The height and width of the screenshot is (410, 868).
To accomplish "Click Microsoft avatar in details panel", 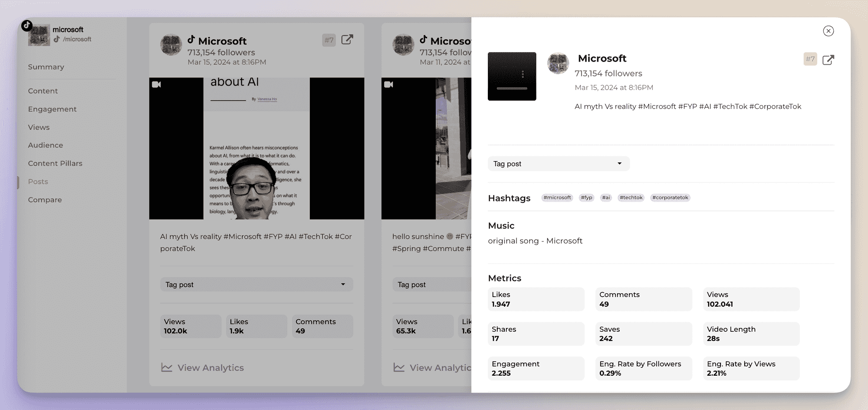I will pos(558,63).
